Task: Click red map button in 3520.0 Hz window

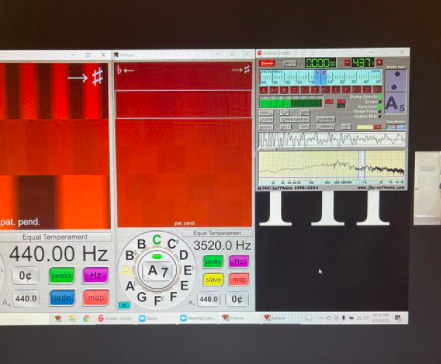Action: 239,279
